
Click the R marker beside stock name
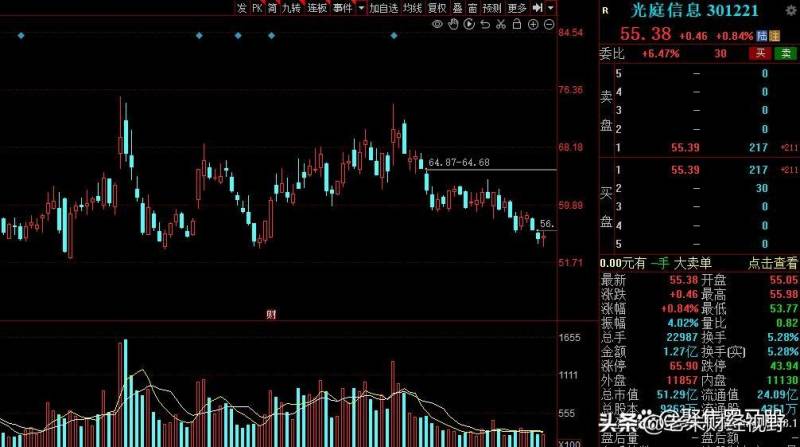tap(605, 10)
